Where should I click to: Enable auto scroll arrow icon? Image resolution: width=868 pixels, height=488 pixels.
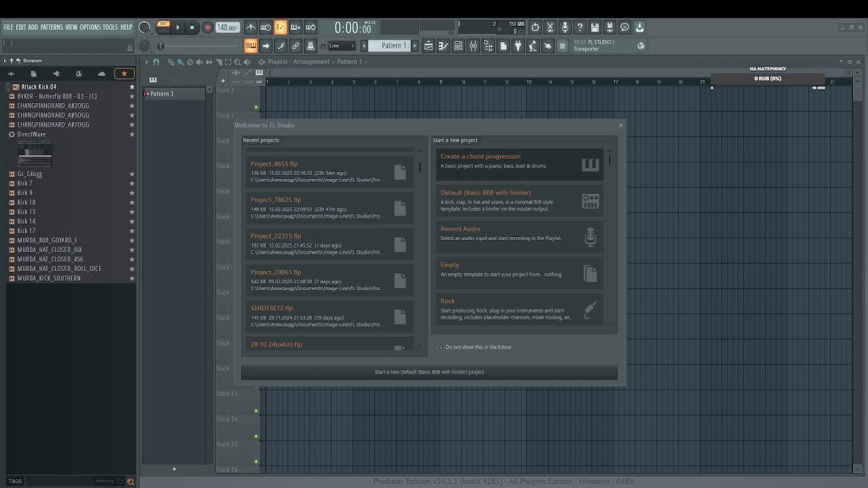click(x=266, y=45)
